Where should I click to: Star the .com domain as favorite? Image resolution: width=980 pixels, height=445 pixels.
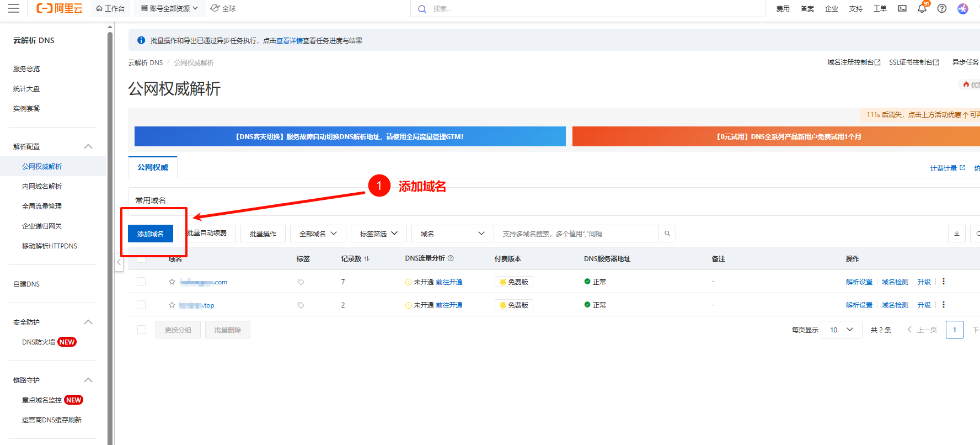(x=172, y=282)
